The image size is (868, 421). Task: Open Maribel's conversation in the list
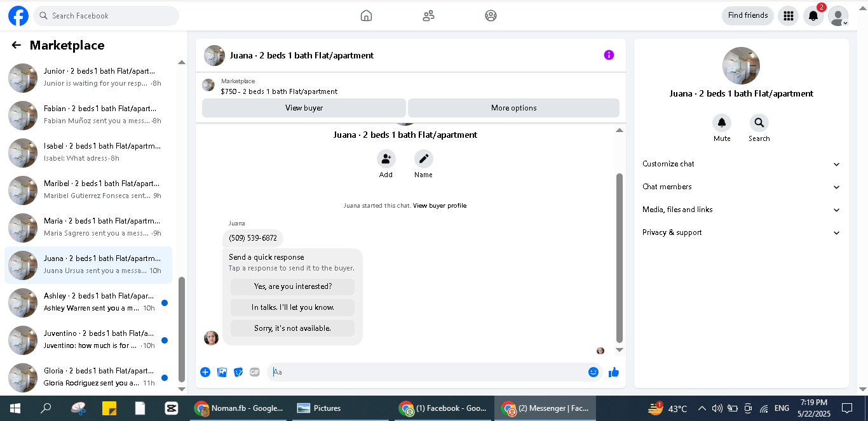(x=88, y=190)
